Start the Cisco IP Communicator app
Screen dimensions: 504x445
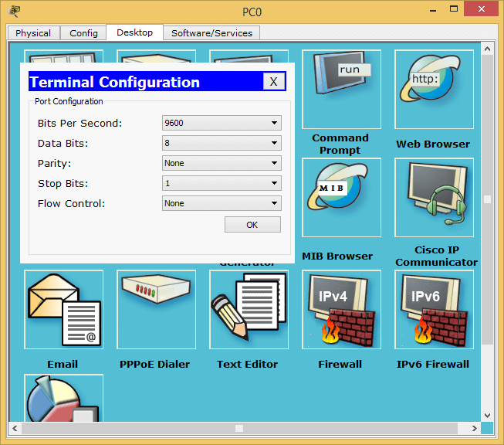coord(434,197)
